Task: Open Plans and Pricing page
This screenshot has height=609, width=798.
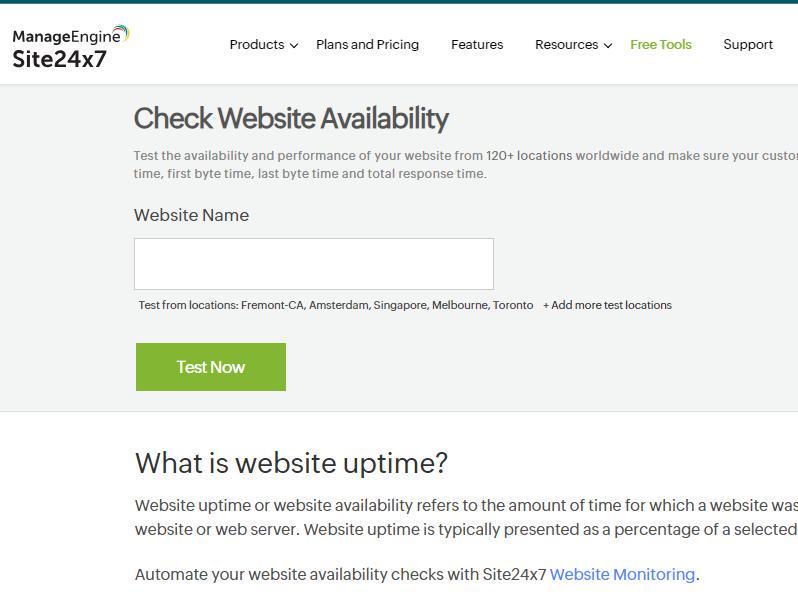Action: 367,45
